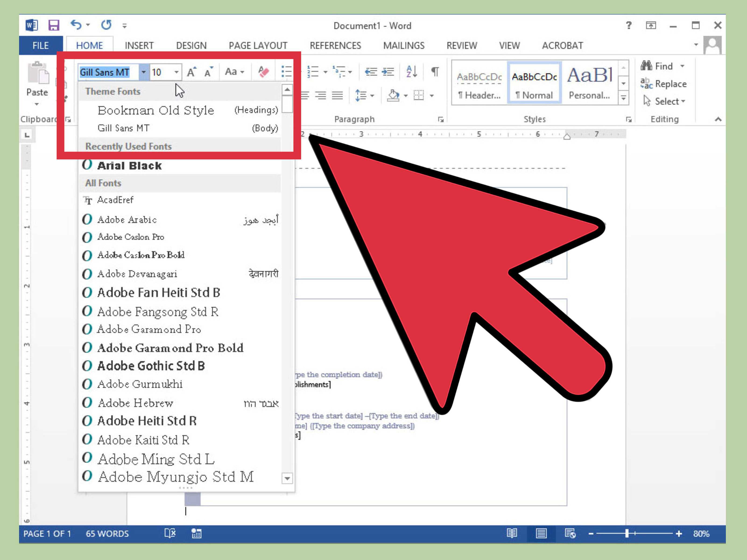Select Bookman Old Style theme font
This screenshot has height=560, width=747.
point(155,110)
